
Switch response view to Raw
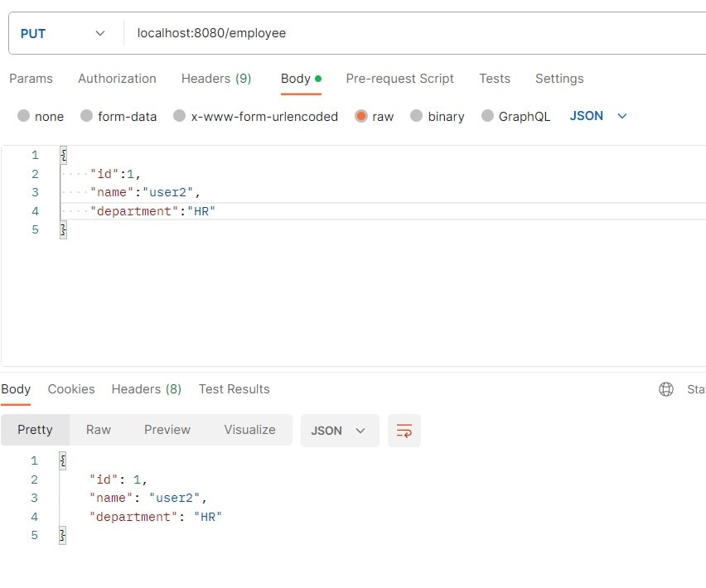(98, 430)
